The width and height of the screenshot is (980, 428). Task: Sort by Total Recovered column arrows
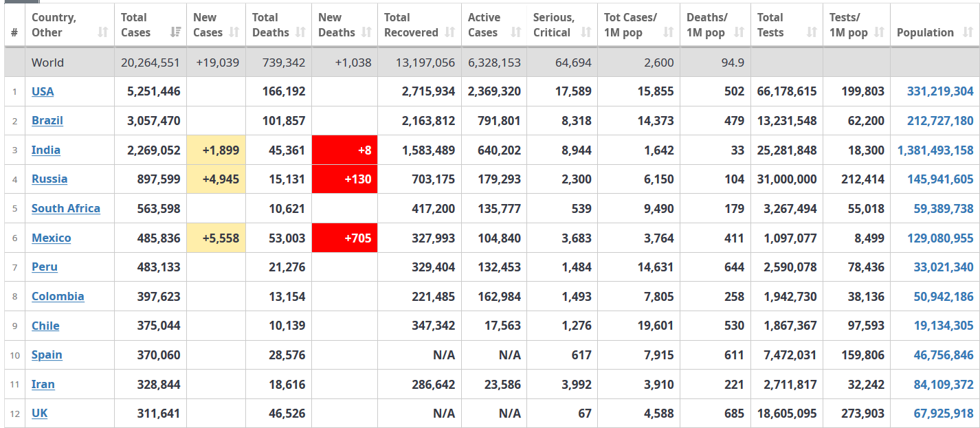click(x=450, y=32)
